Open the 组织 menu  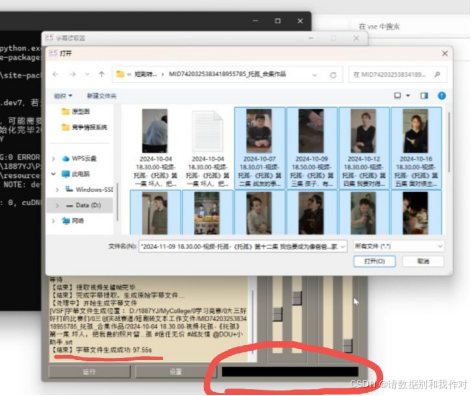(63, 96)
